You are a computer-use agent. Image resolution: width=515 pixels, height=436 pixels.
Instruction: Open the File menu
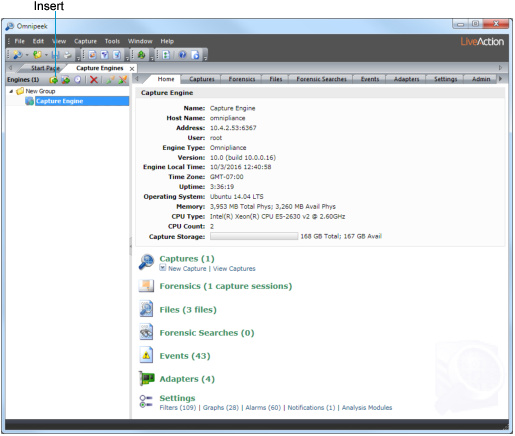(x=19, y=41)
